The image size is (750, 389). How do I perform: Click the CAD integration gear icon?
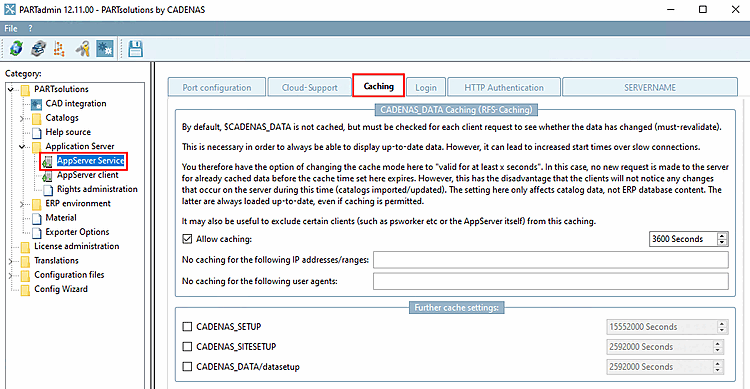coord(36,104)
